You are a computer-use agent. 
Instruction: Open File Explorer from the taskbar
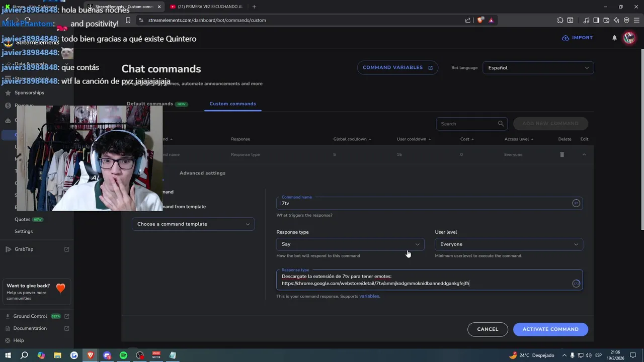coord(57,355)
